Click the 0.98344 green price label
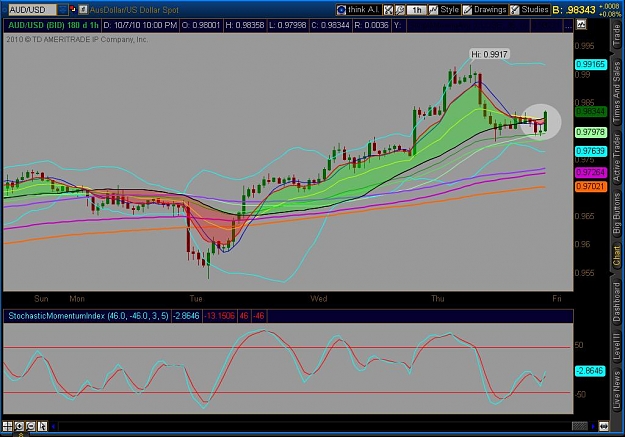This screenshot has height=437, width=625. point(591,111)
